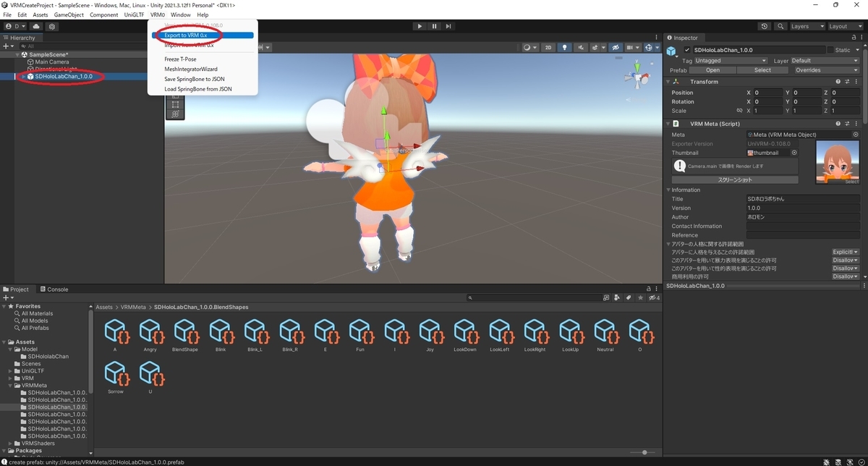This screenshot has width=868, height=466.
Task: Click the scene orientation gizmo
Action: 637,77
